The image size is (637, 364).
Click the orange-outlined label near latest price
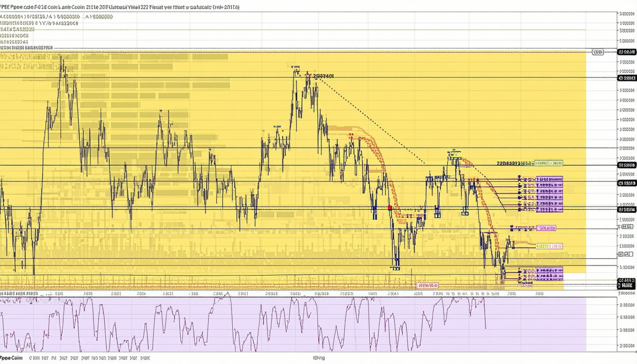click(x=549, y=246)
